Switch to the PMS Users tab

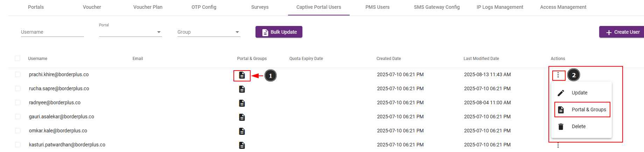click(377, 7)
